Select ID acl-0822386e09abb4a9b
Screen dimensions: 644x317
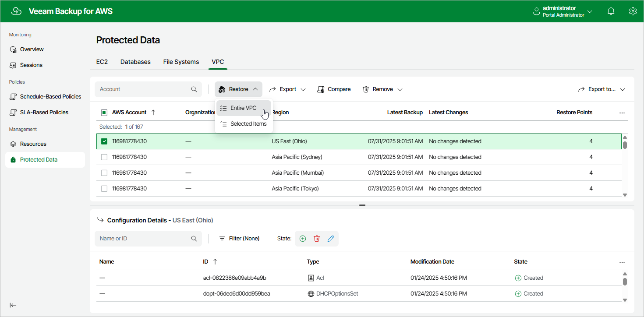(x=235, y=278)
